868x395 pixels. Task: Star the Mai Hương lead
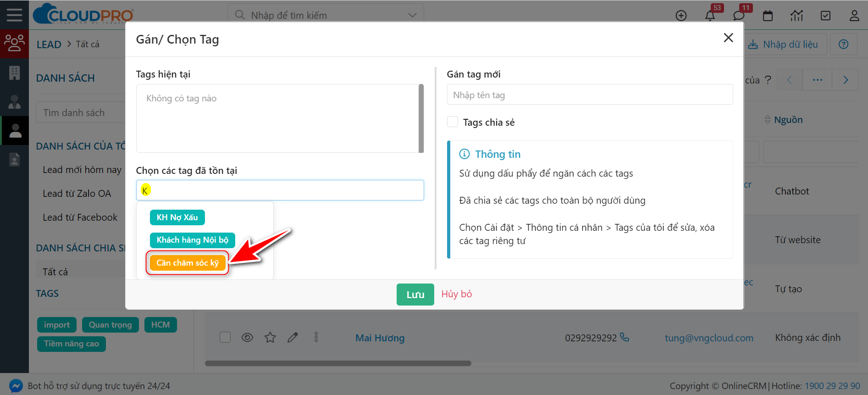pyautogui.click(x=270, y=338)
